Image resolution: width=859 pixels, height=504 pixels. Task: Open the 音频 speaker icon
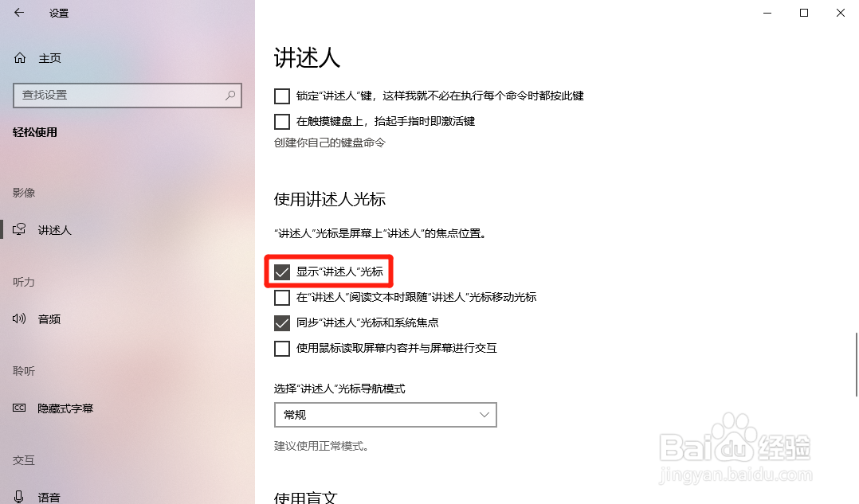[19, 318]
